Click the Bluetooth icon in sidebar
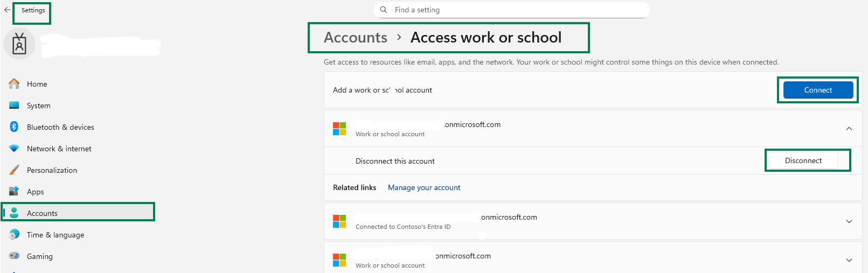 (14, 127)
